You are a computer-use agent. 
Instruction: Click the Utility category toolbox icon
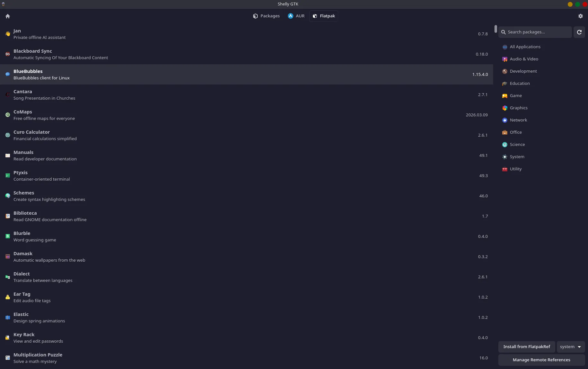[x=505, y=169]
